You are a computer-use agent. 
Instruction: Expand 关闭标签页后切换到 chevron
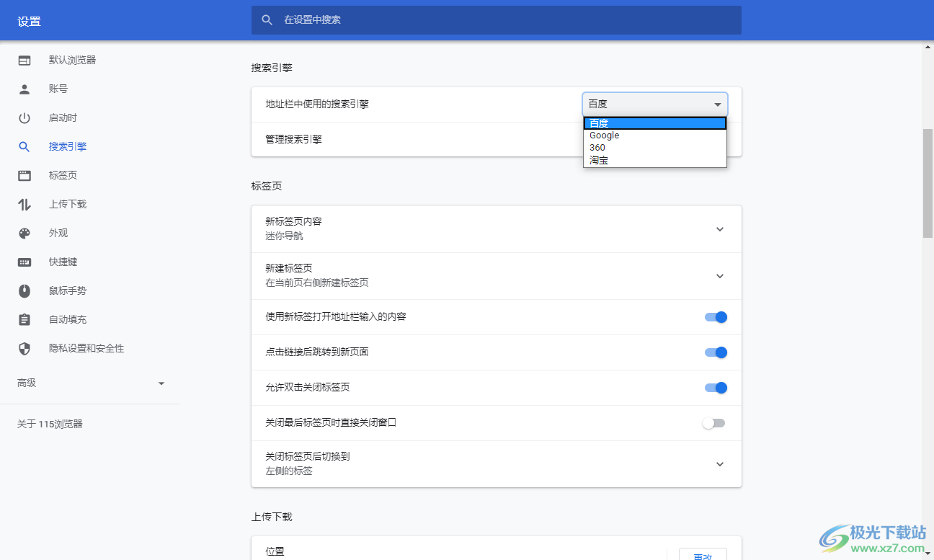pyautogui.click(x=719, y=464)
